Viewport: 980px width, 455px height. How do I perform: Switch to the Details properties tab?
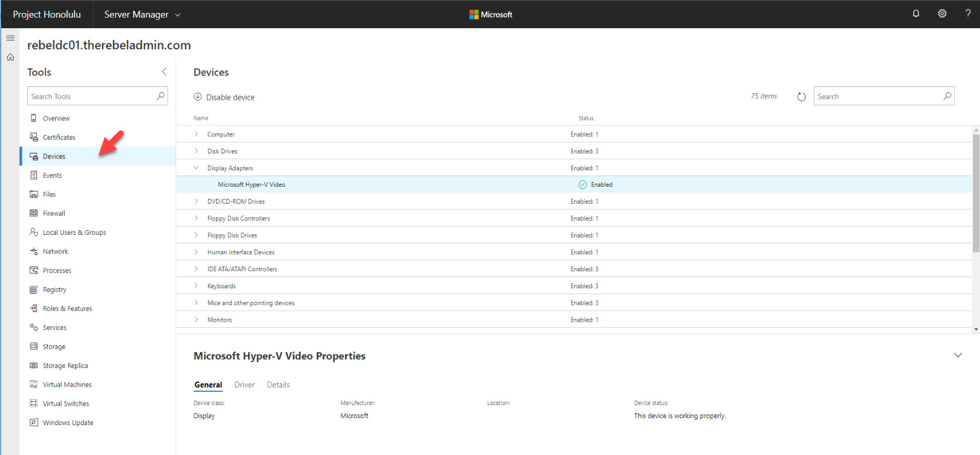tap(278, 385)
